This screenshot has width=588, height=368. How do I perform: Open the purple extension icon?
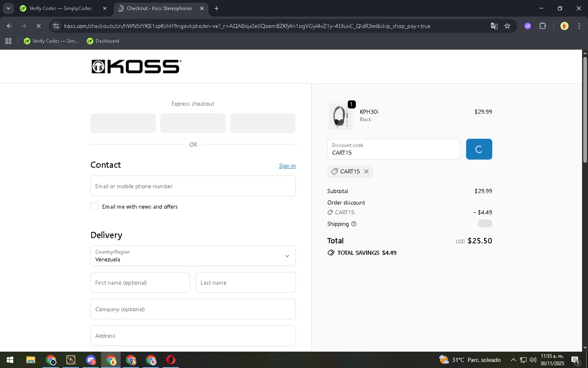[528, 26]
